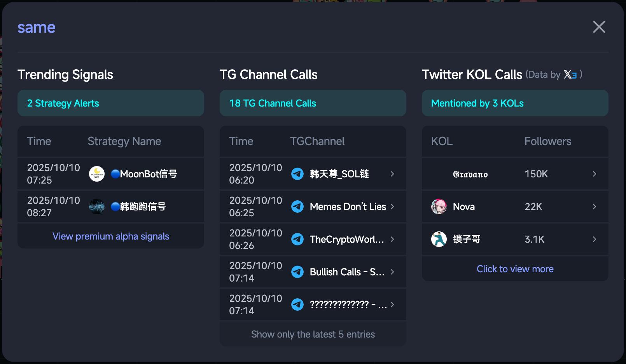Expand the Gravano KOL row chevron
The image size is (626, 364).
[x=594, y=174]
